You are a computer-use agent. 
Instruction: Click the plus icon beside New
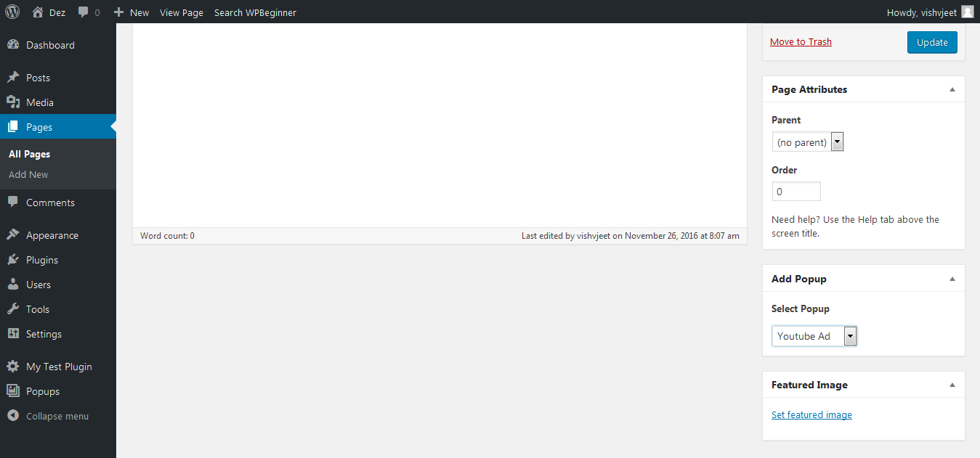119,12
